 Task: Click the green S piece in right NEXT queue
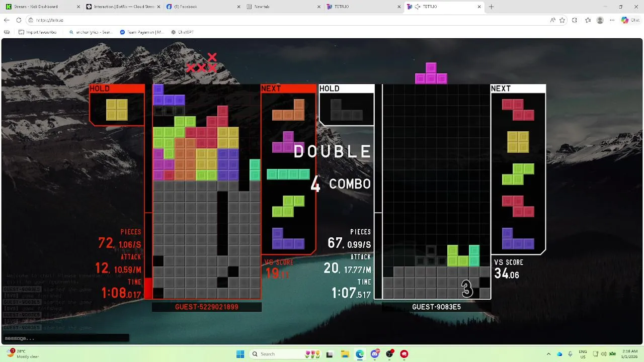[518, 174]
